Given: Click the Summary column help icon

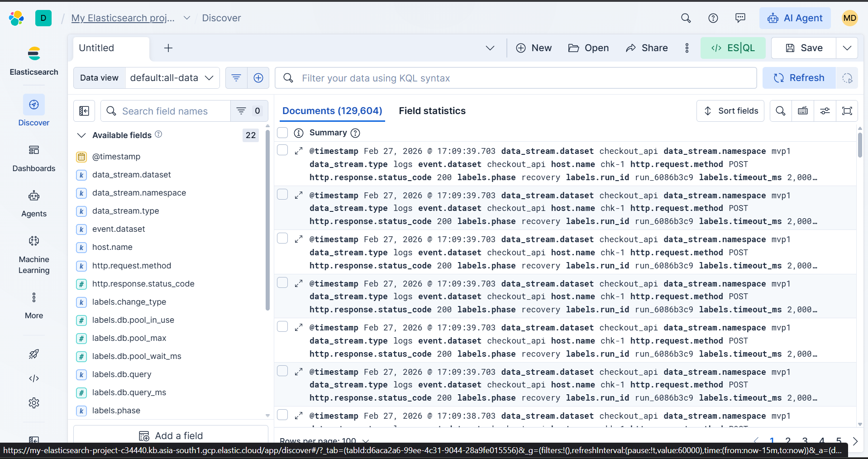Looking at the screenshot, I should click(x=356, y=133).
